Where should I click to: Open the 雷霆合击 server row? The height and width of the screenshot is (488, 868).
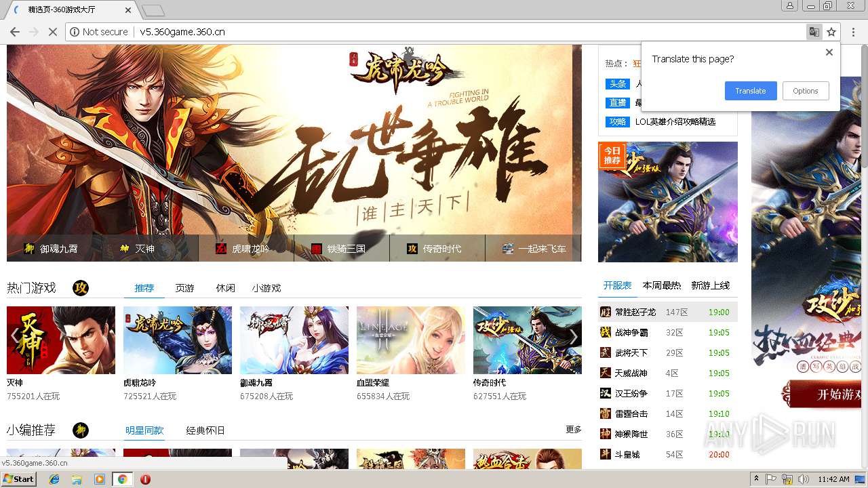668,413
